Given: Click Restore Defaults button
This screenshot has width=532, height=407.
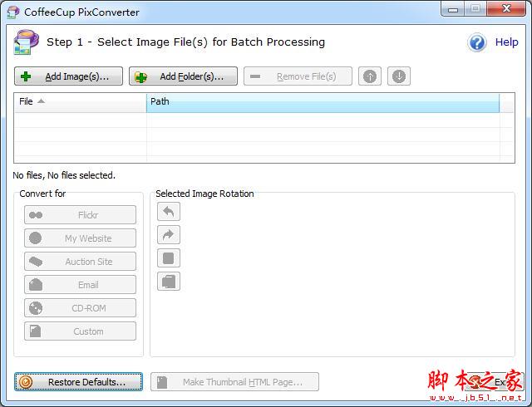Looking at the screenshot, I should coord(78,382).
